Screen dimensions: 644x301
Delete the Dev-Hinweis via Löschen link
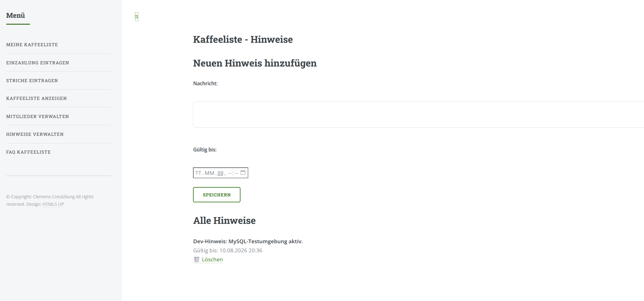point(212,259)
